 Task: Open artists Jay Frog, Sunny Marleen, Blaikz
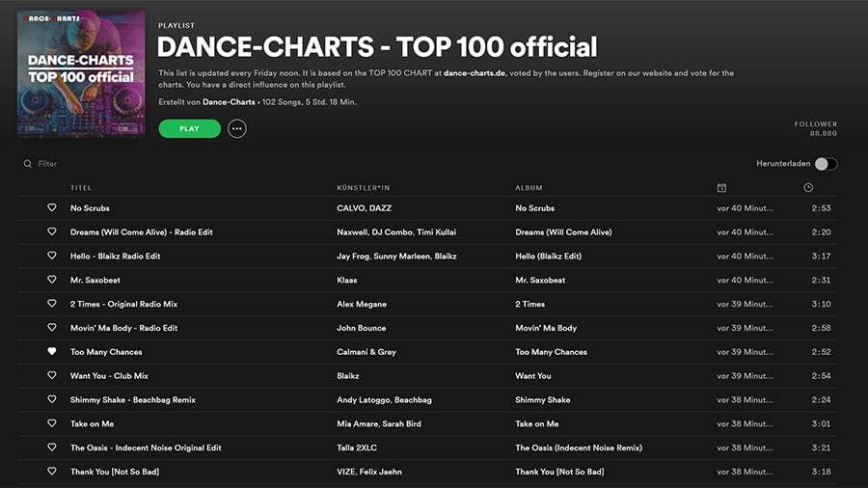pos(396,257)
